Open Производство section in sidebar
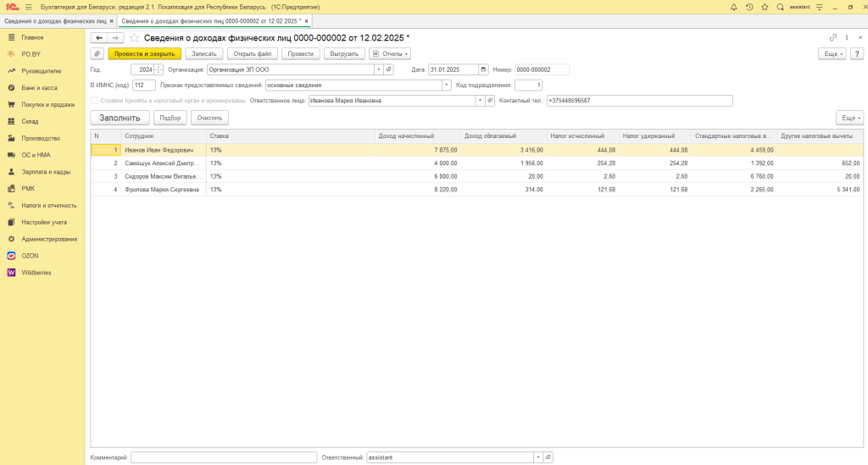This screenshot has width=868, height=465. (41, 138)
